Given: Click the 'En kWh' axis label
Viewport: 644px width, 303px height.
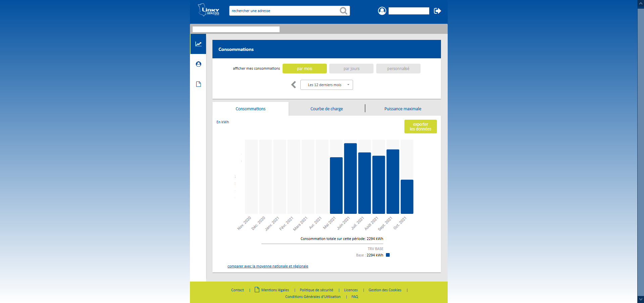Looking at the screenshot, I should coord(222,122).
